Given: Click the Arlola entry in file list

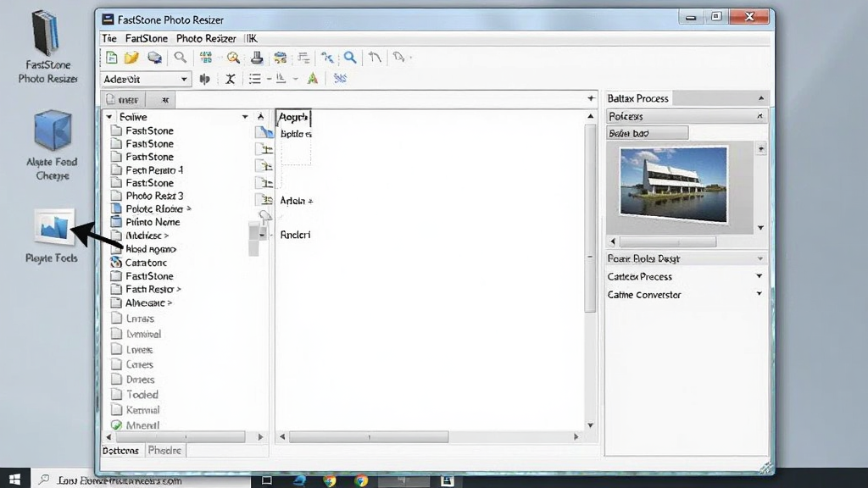Looking at the screenshot, I should click(296, 201).
